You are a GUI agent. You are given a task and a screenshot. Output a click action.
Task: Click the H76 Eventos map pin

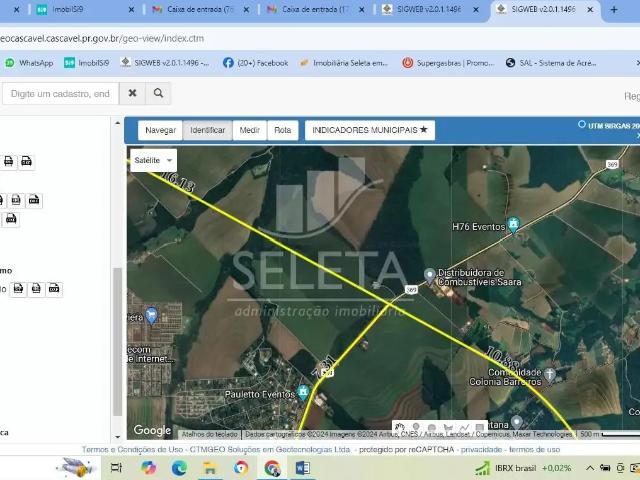point(513,225)
